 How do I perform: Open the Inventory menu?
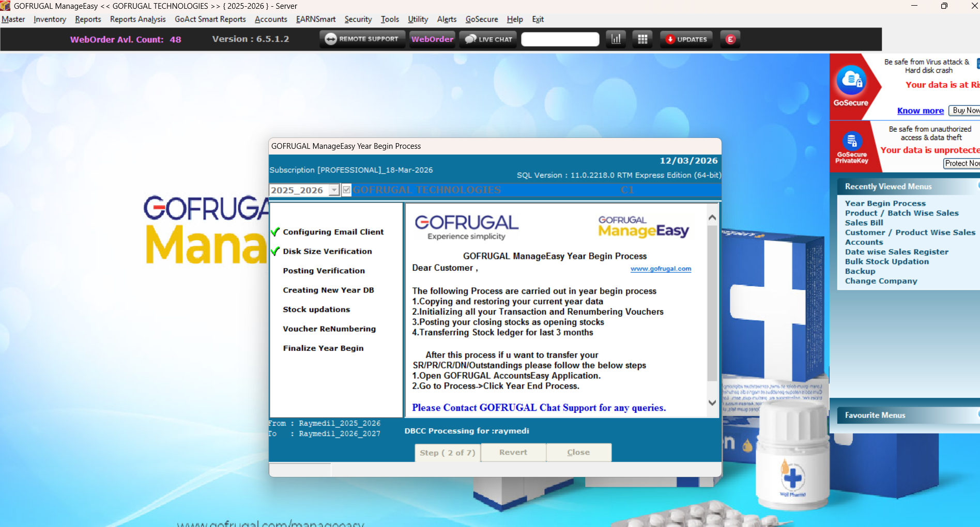point(50,19)
